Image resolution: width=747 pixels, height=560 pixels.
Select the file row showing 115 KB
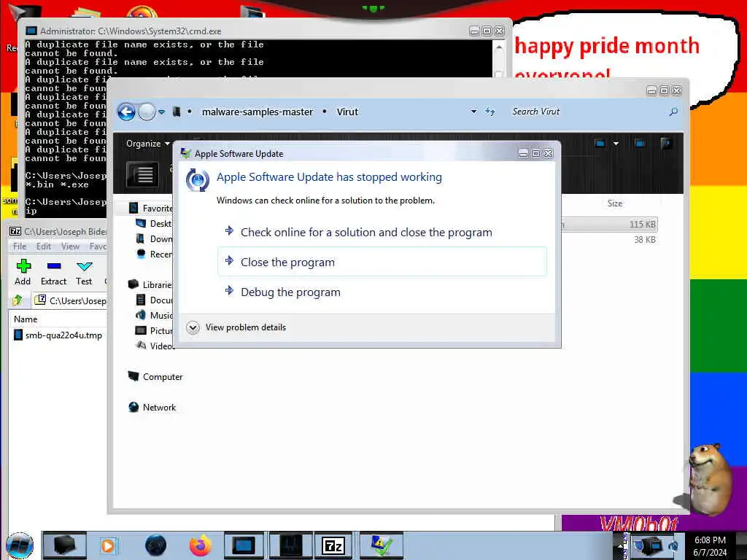(609, 225)
